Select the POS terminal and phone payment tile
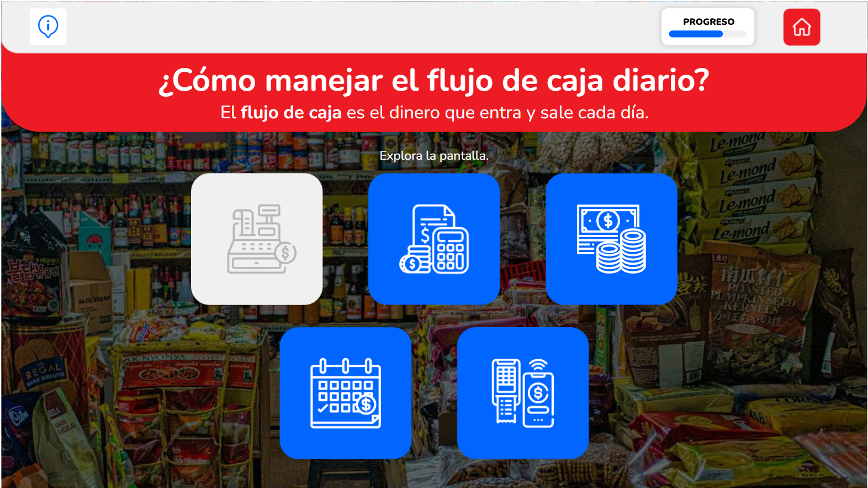 (x=523, y=393)
